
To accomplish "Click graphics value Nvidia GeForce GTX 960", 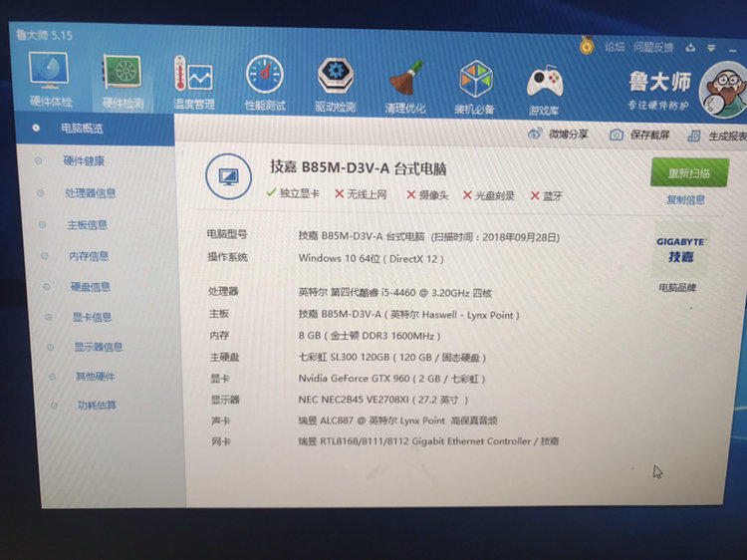I will 391,379.
